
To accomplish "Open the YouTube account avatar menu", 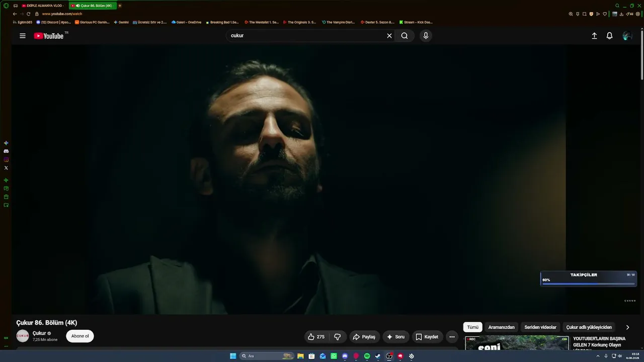I will (x=627, y=36).
